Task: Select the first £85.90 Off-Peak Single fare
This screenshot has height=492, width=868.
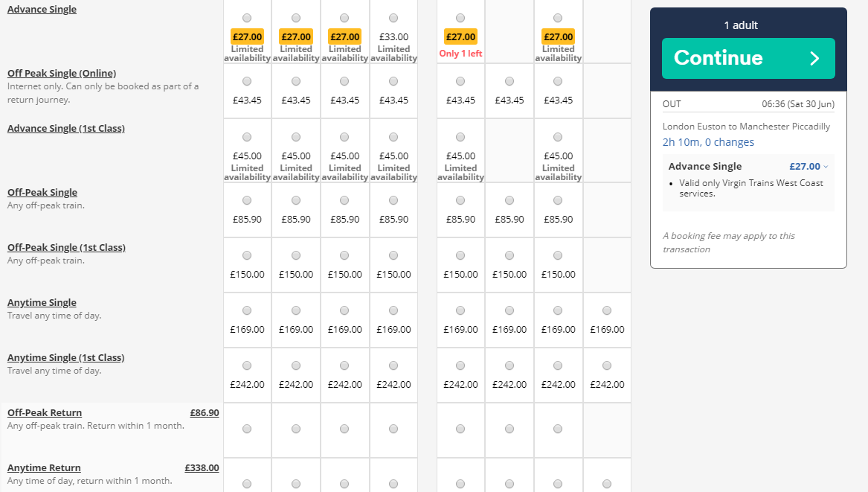Action: click(247, 200)
